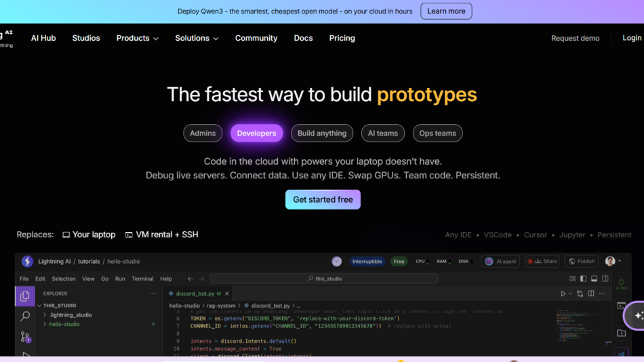
Task: Open the Community nav link
Action: (x=256, y=38)
